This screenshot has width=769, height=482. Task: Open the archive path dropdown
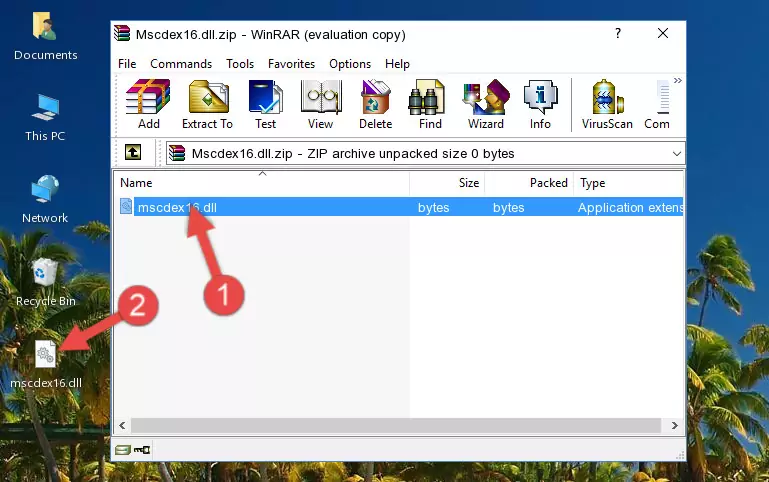(x=677, y=153)
